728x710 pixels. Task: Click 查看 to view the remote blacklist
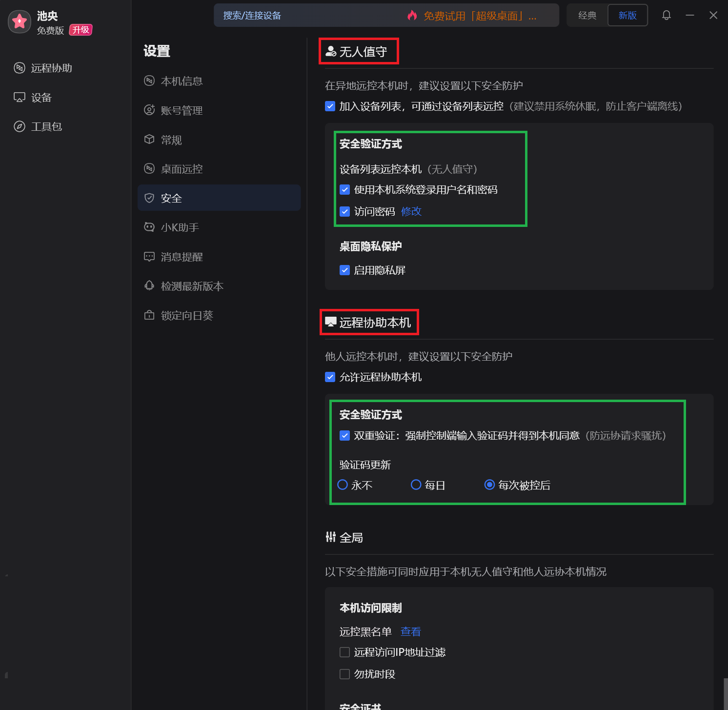(x=410, y=631)
